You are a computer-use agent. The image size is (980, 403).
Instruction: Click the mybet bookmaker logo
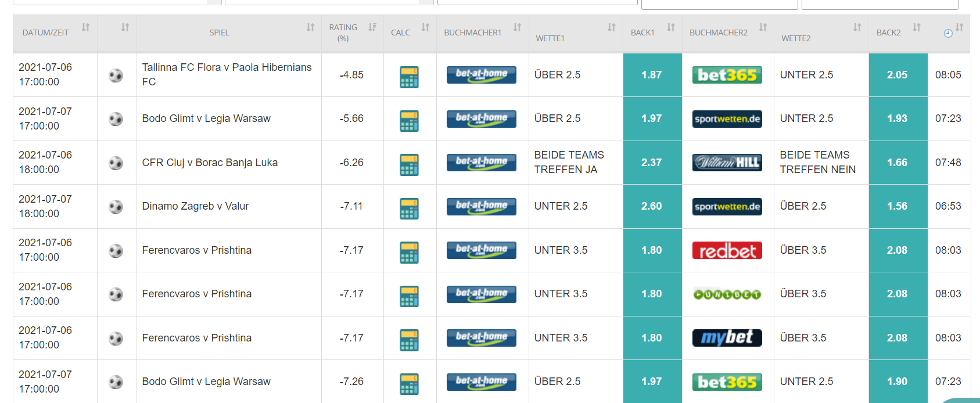pos(727,338)
